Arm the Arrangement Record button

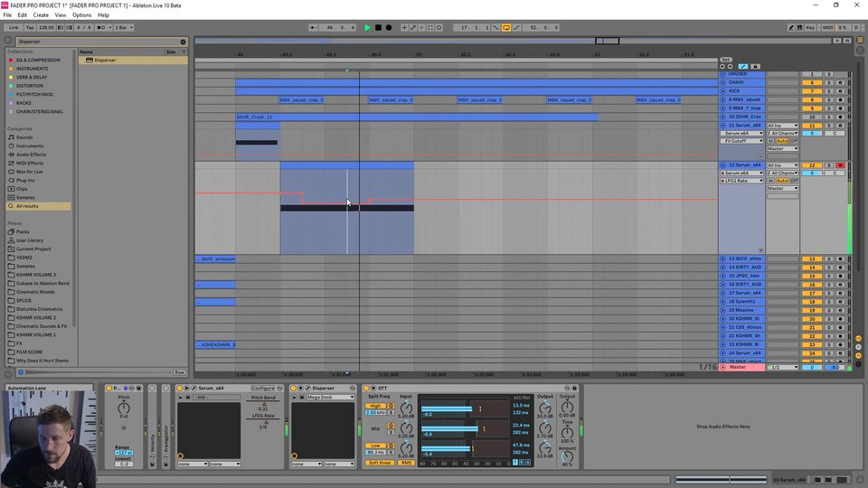(x=389, y=27)
